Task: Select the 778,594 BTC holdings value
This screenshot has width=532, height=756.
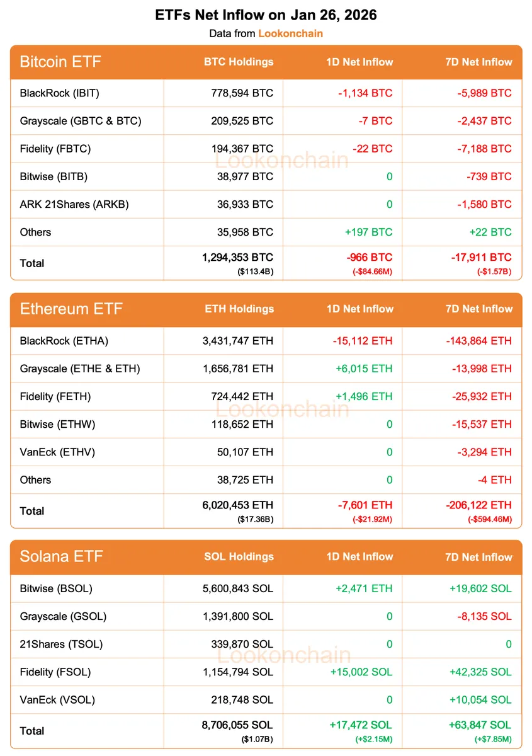Action: pyautogui.click(x=242, y=93)
